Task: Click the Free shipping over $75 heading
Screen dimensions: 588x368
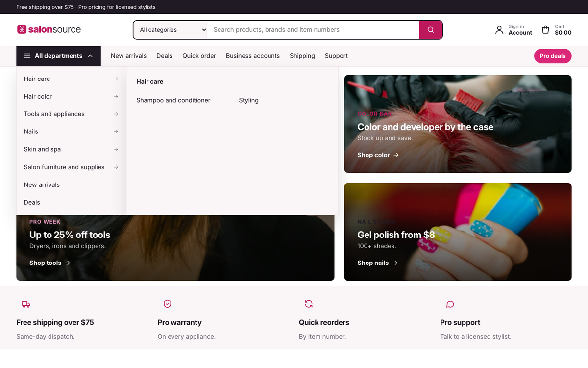Action: [x=55, y=322]
